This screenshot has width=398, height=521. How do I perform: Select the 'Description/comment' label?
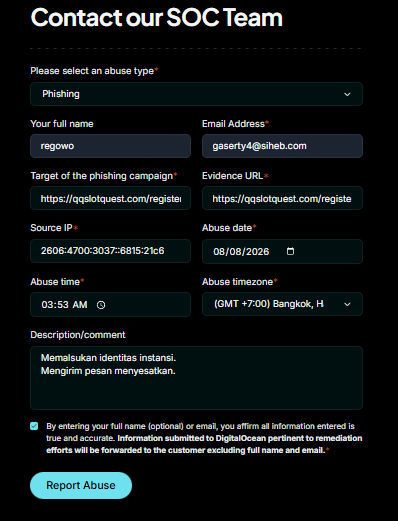(x=78, y=335)
